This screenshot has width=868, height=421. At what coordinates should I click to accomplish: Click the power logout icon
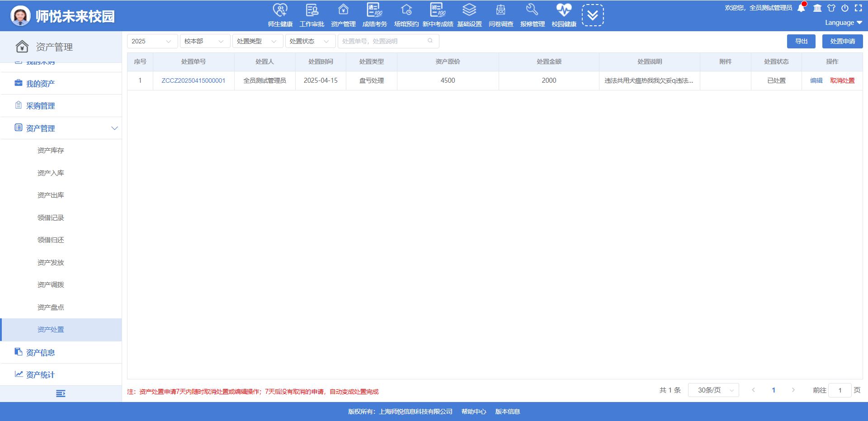tap(845, 8)
